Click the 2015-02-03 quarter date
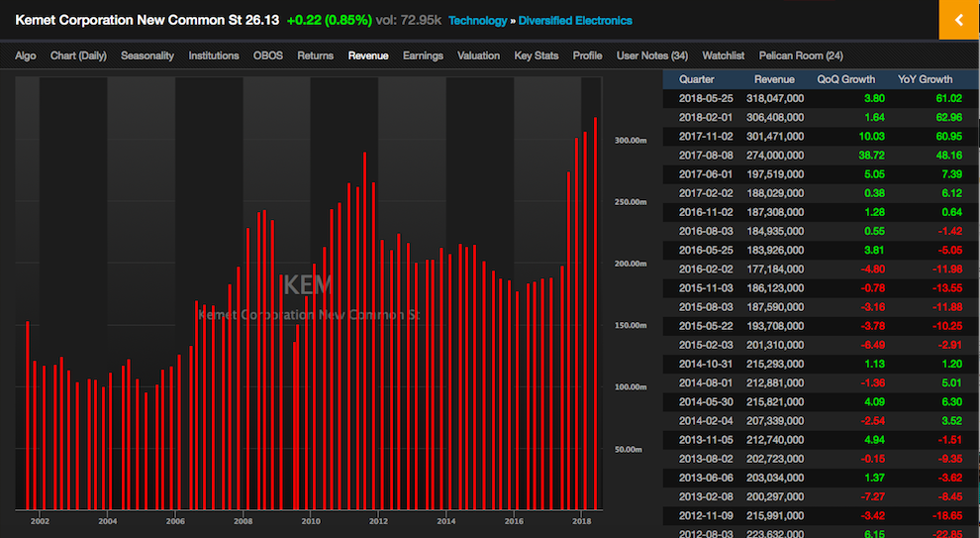 point(706,345)
